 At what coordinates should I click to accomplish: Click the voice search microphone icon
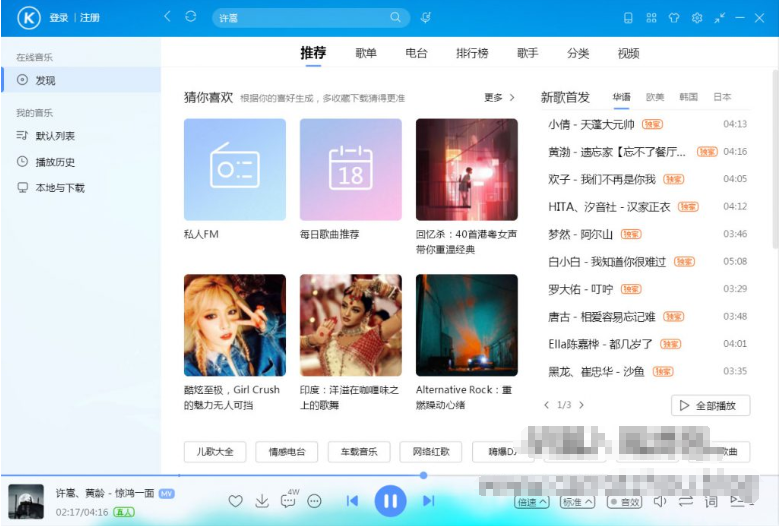pyautogui.click(x=425, y=17)
